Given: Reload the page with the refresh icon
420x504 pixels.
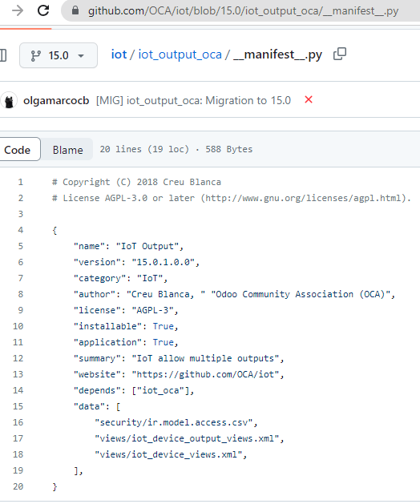Looking at the screenshot, I should pyautogui.click(x=43, y=10).
